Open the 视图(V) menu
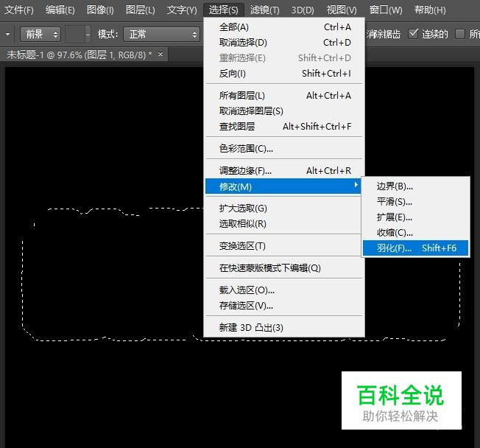Screen dimensions: 480x448 [x=342, y=10]
